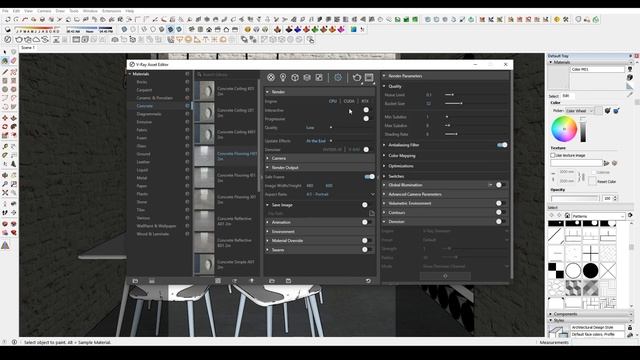Open the Picker Color Wheel dropdown
The height and width of the screenshot is (360, 640).
[x=579, y=111]
